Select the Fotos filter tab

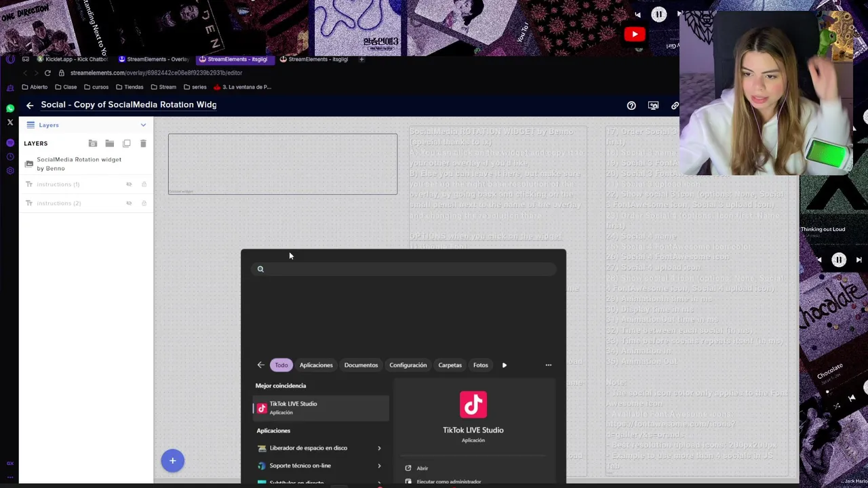pos(481,365)
